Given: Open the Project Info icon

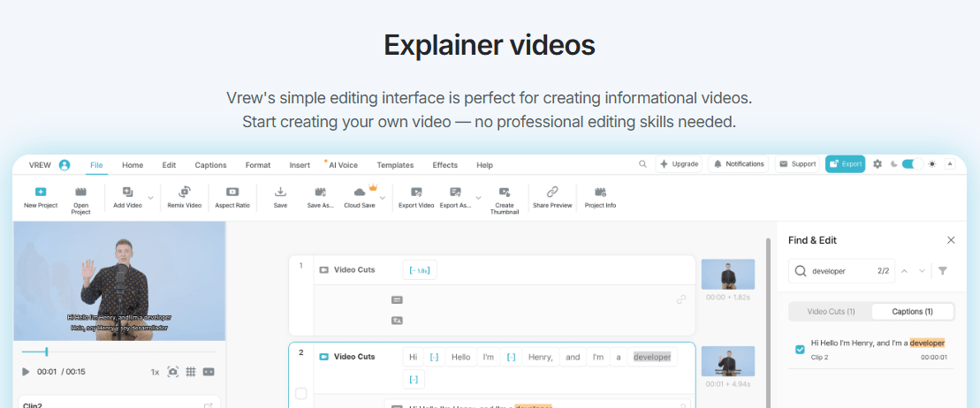Looking at the screenshot, I should (x=601, y=193).
